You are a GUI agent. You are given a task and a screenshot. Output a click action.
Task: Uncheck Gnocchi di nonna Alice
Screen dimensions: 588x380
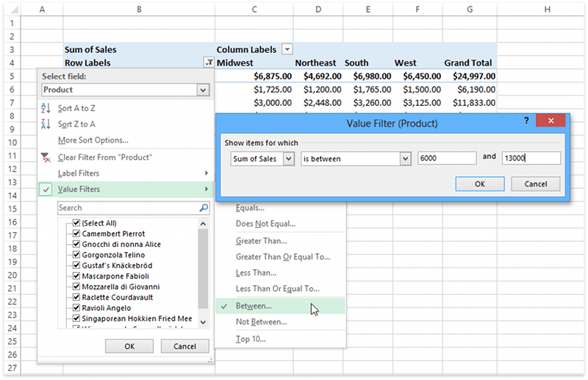(76, 244)
